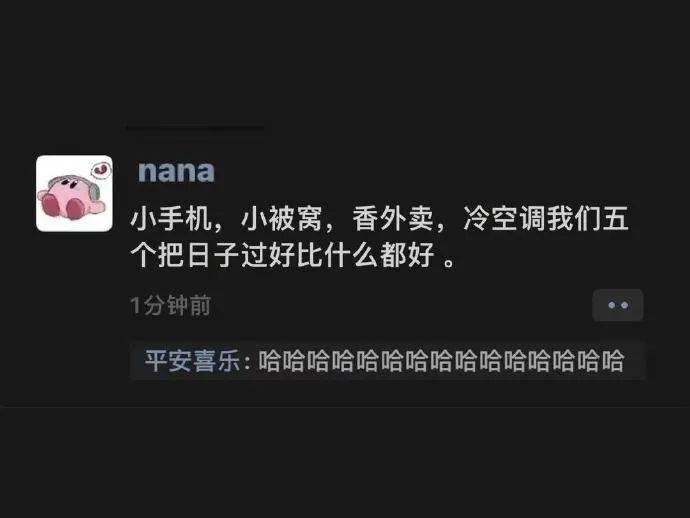Click the colon after 平安喜乐

tap(247, 362)
